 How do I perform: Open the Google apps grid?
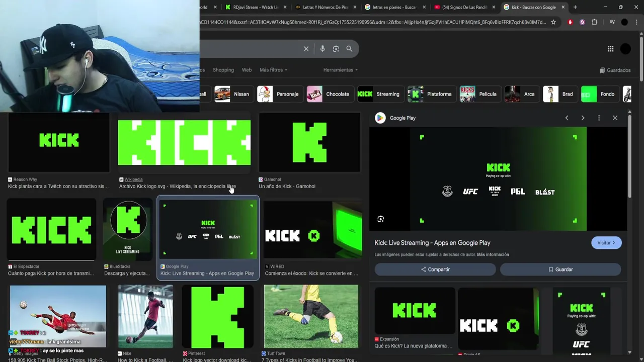point(610,49)
